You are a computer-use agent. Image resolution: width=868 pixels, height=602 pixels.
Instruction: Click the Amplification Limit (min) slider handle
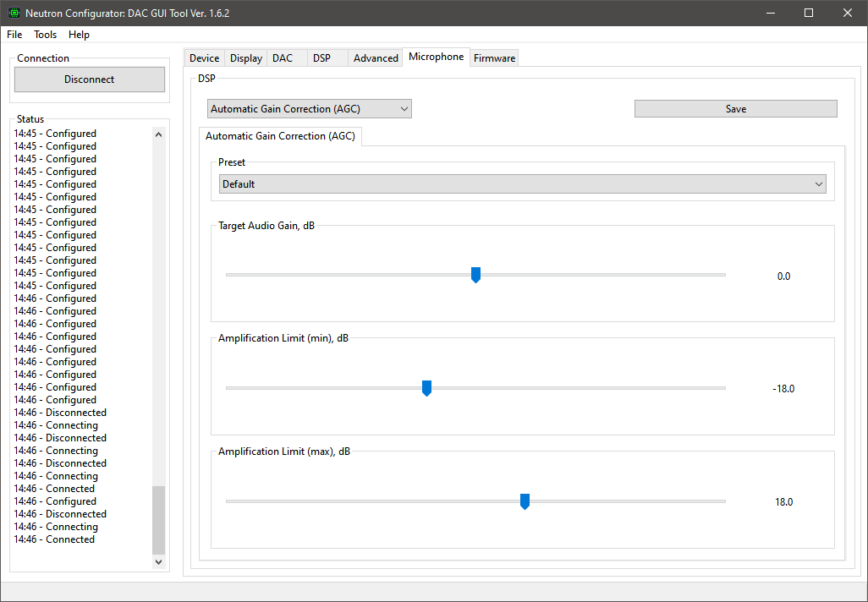[426, 388]
